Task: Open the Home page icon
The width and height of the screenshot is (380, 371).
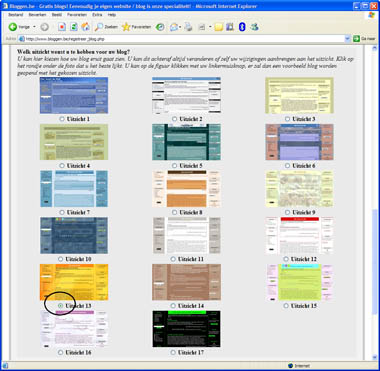Action: 85,27
